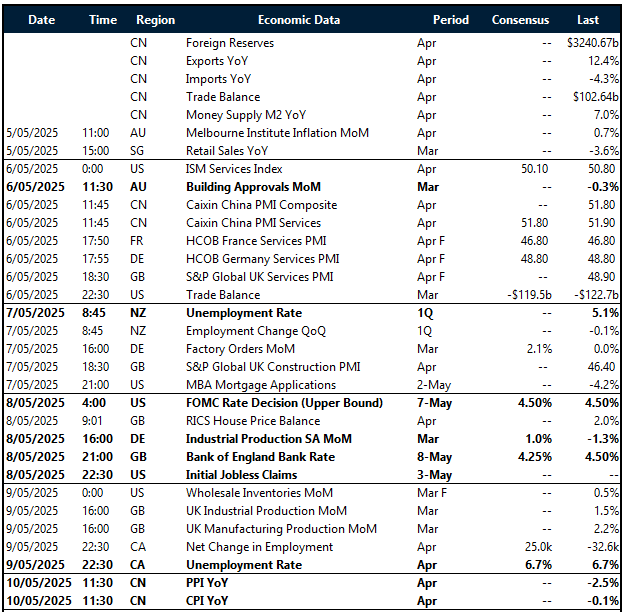Screen dimensions: 632x612
Task: Select the 15:00 time cell
Action: coord(96,151)
